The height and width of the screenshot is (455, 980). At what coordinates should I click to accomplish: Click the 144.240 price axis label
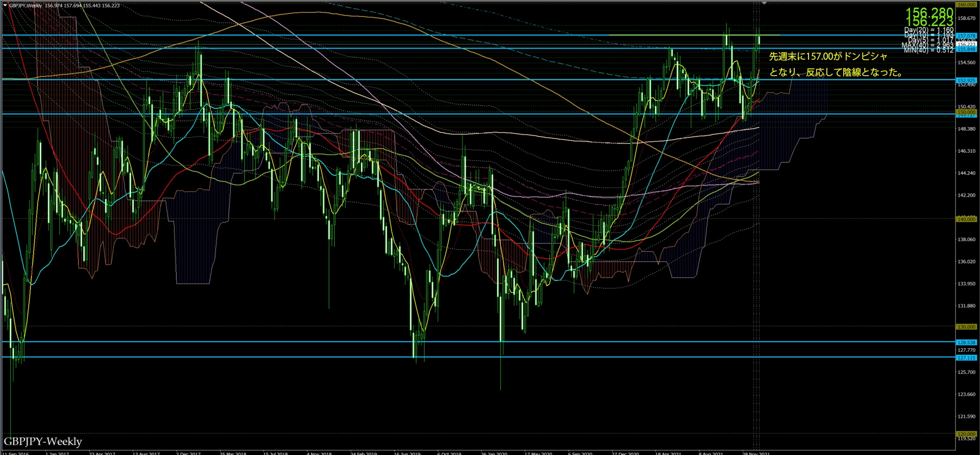[x=967, y=173]
